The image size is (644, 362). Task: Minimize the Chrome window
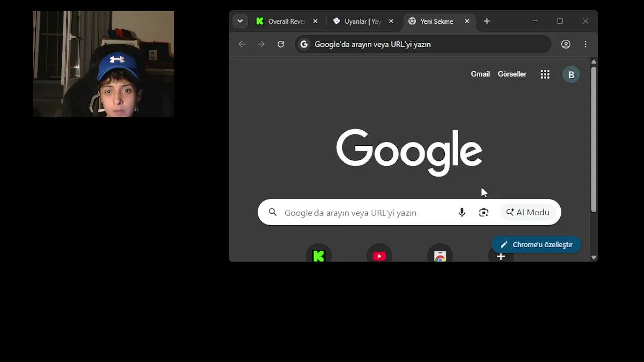[x=535, y=21]
